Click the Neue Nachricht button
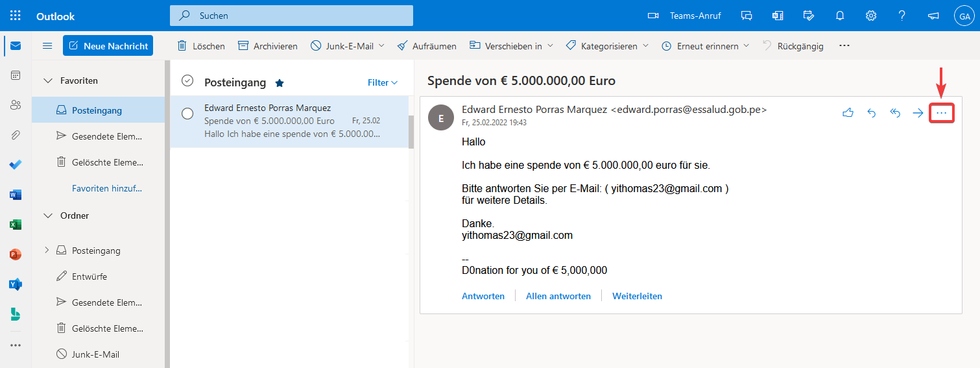 tap(108, 45)
